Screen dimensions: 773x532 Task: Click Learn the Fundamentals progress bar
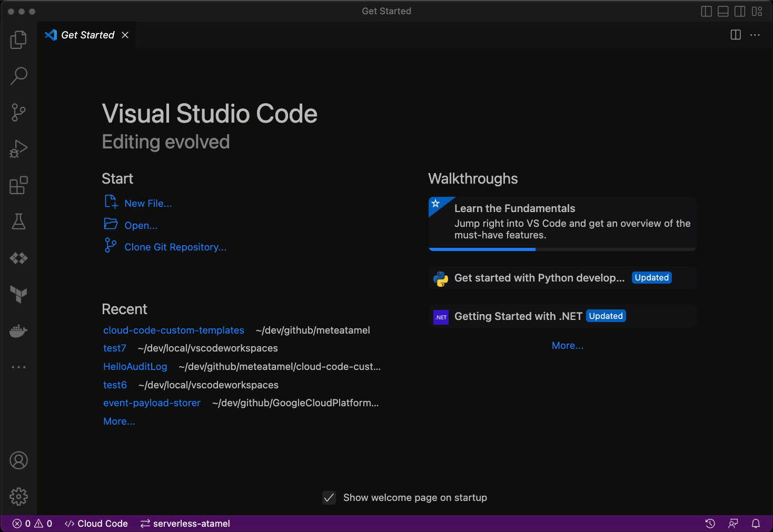(562, 249)
